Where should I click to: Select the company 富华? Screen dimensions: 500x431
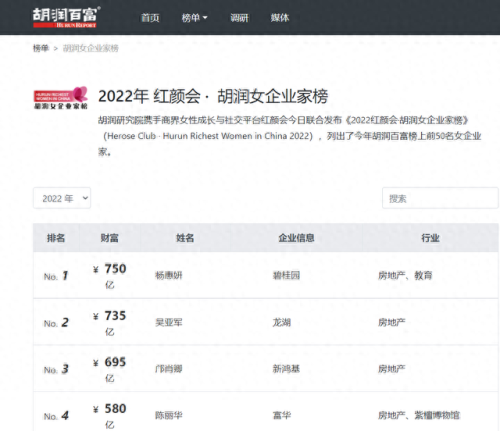pos(282,415)
